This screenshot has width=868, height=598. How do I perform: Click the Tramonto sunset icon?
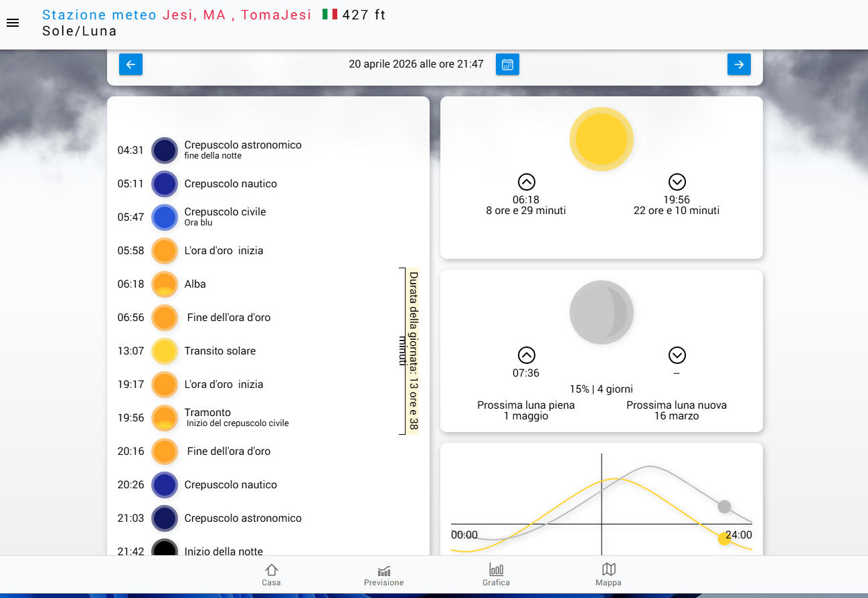tap(164, 418)
